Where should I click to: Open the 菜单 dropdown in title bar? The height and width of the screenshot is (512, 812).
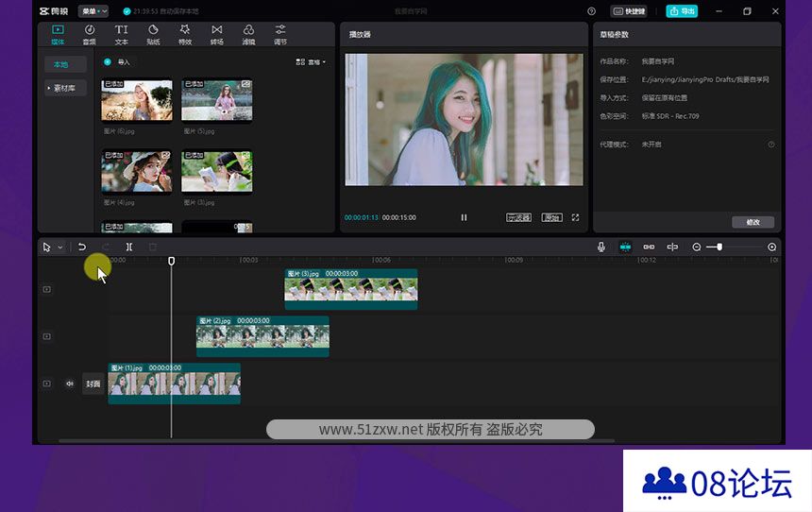coord(93,11)
